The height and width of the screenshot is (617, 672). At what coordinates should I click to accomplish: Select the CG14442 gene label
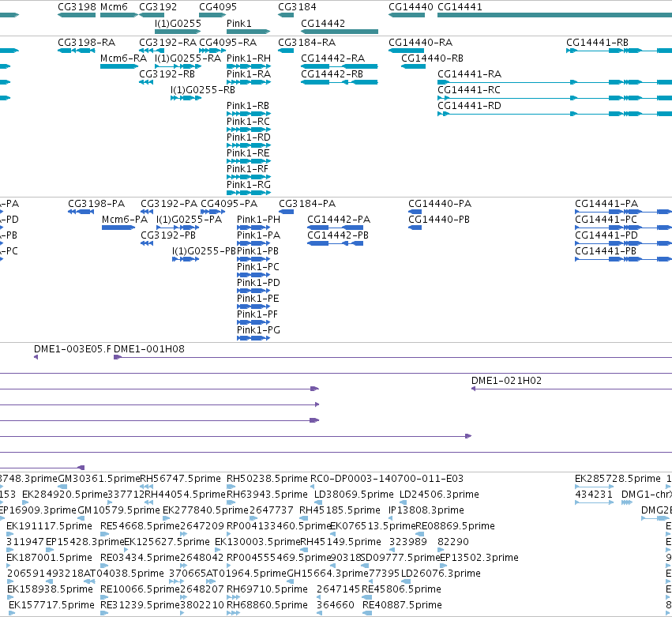(x=323, y=23)
